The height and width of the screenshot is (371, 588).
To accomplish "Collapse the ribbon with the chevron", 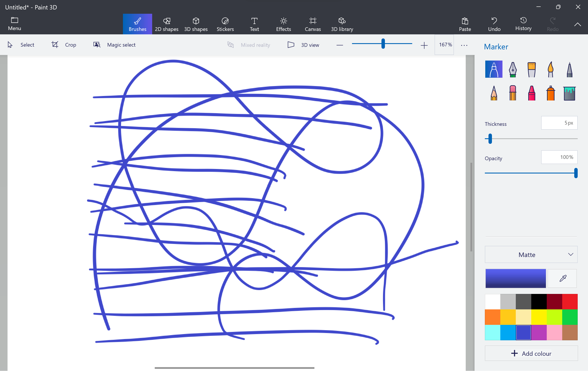I will (x=577, y=24).
